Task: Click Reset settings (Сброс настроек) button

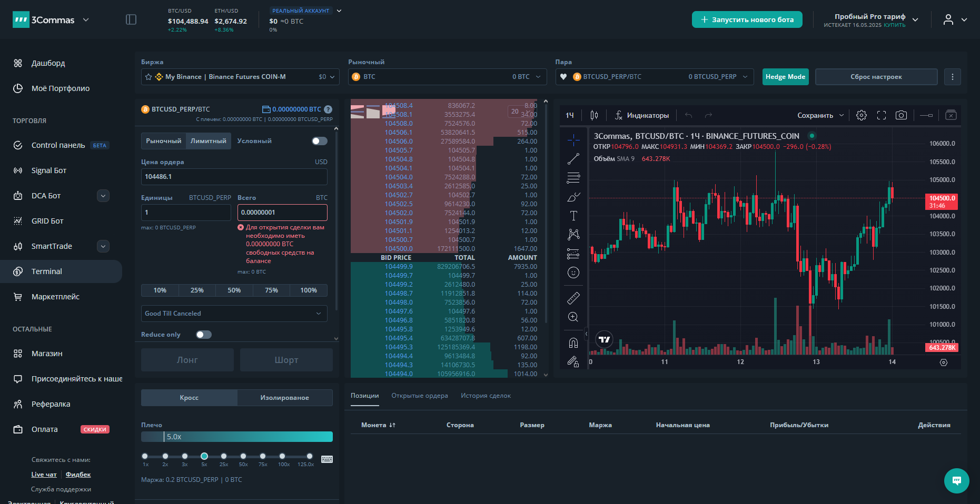Action: point(876,77)
